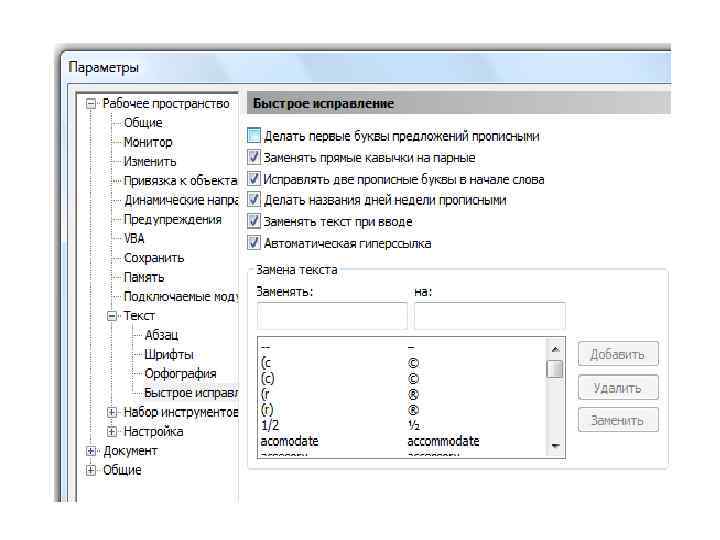Disable 'Делать названия дней недели прописными'
The width and height of the screenshot is (720, 540).
click(x=253, y=200)
